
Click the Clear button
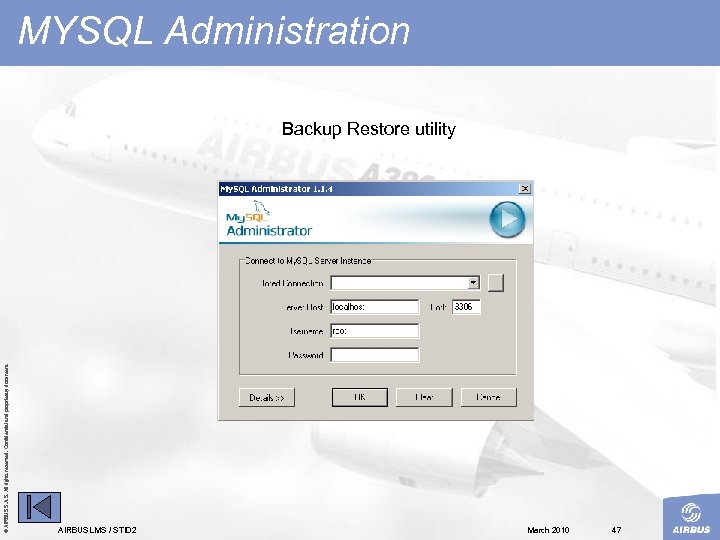pos(424,397)
